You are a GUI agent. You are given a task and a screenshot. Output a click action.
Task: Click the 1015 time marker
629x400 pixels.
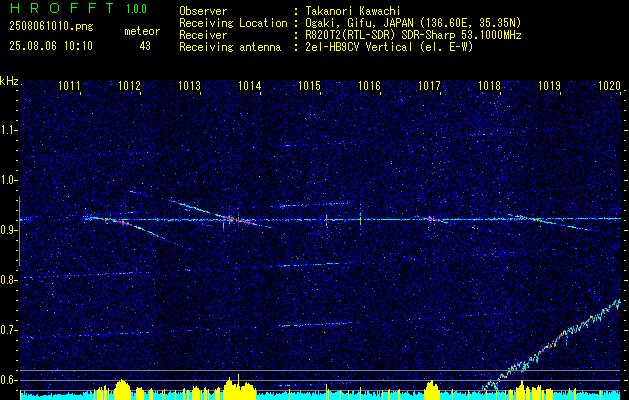click(x=310, y=85)
